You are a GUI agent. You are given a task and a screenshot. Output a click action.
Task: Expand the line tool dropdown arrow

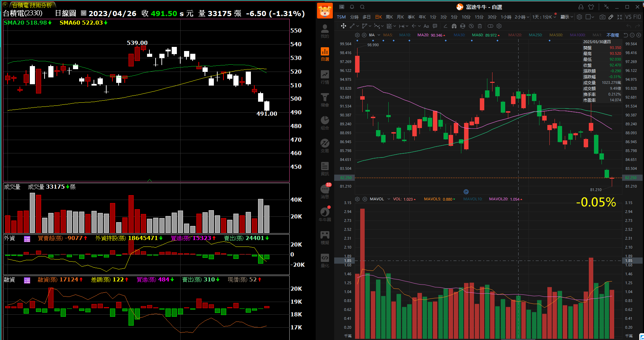click(357, 26)
